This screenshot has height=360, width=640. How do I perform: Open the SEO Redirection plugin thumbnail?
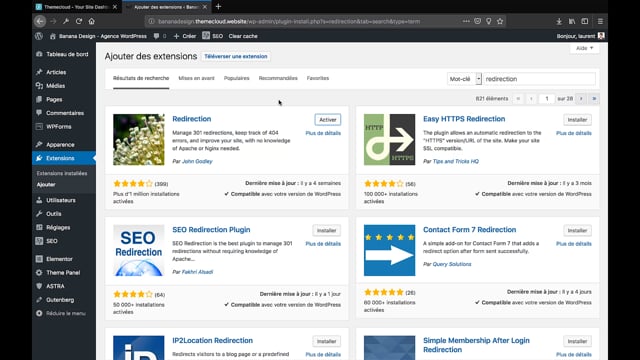(139, 250)
